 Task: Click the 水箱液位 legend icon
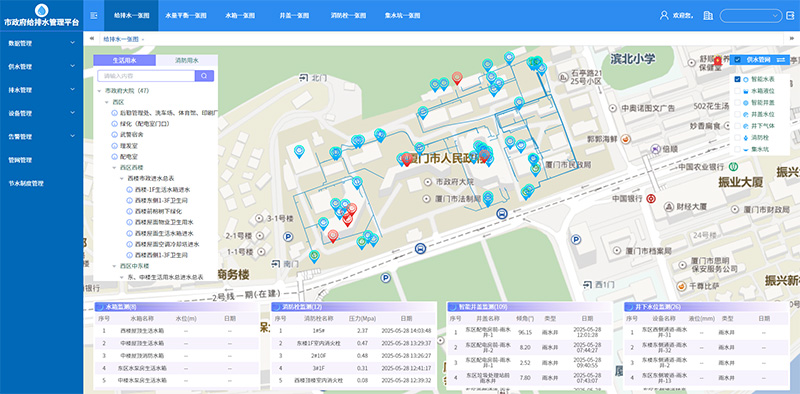[745, 91]
